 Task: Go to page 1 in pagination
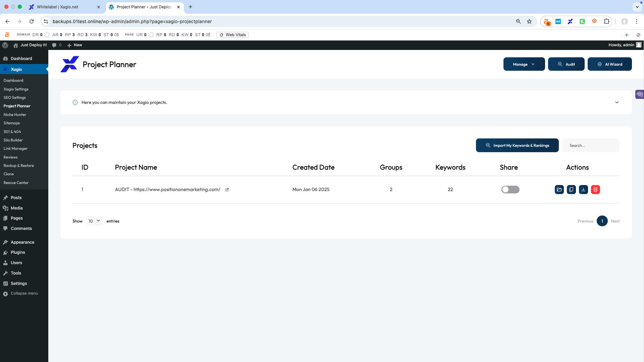coord(602,221)
